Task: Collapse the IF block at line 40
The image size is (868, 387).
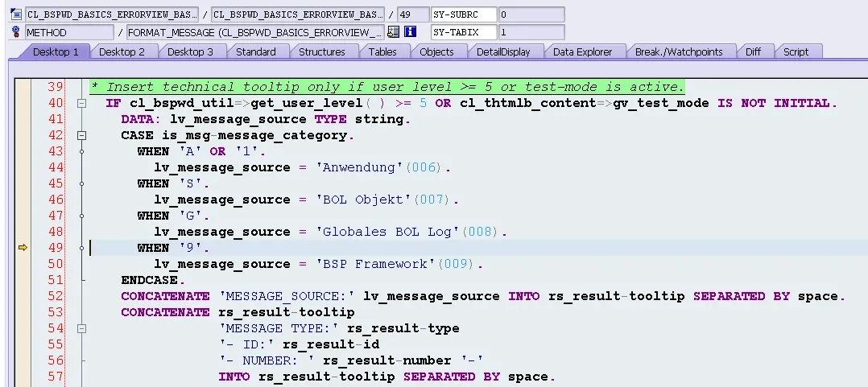Action: (81, 103)
